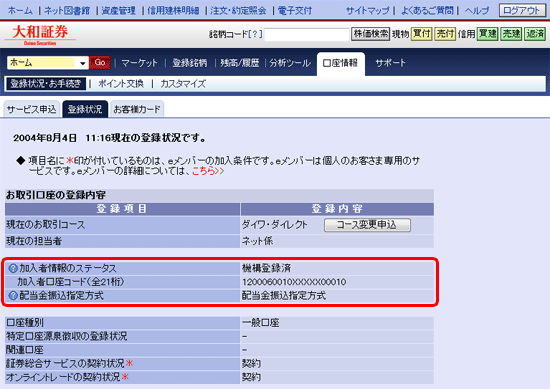Image resolution: width=550 pixels, height=389 pixels.
Task: Click the コース変更申込 button
Action: (x=367, y=225)
